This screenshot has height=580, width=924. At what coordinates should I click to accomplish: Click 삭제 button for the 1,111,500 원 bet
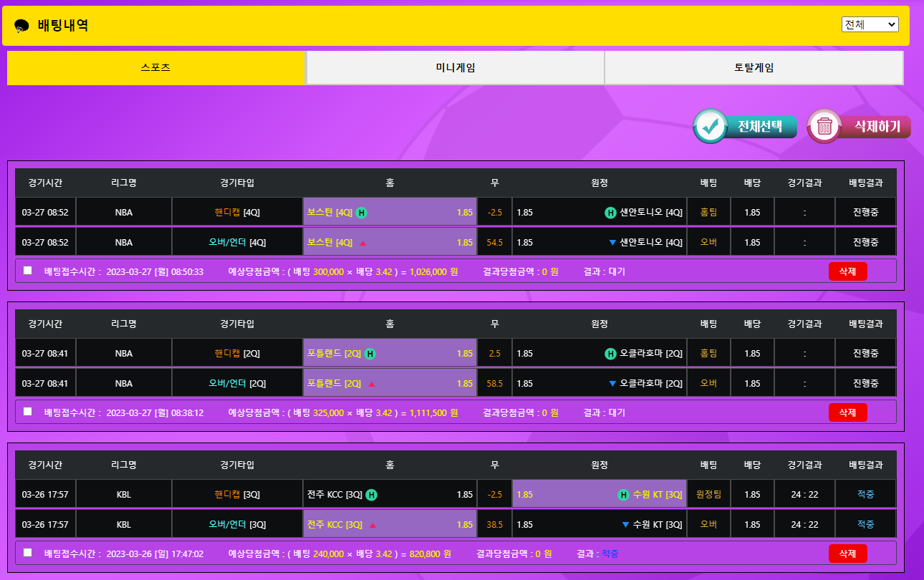point(847,412)
